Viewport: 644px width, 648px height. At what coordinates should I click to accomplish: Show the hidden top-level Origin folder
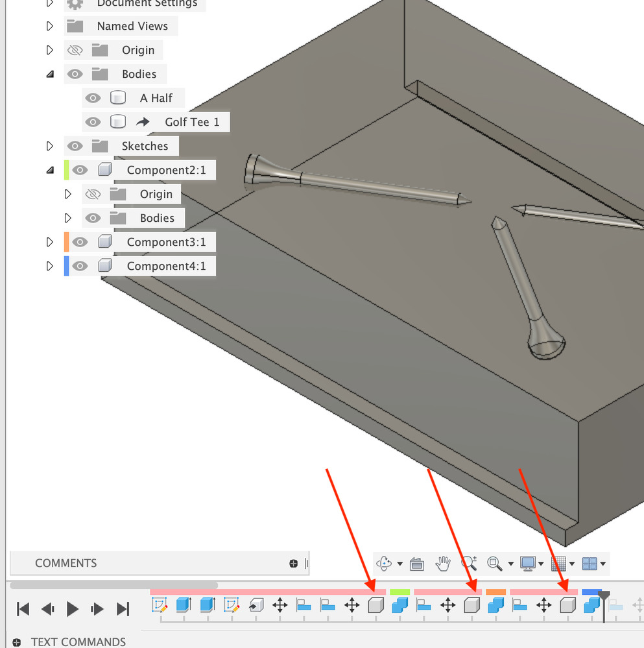pyautogui.click(x=75, y=50)
